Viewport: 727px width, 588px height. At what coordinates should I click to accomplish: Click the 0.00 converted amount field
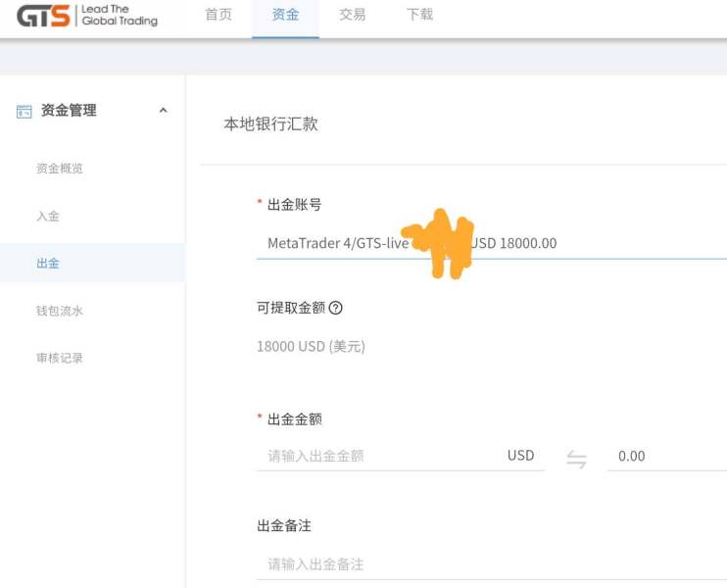pos(666,456)
